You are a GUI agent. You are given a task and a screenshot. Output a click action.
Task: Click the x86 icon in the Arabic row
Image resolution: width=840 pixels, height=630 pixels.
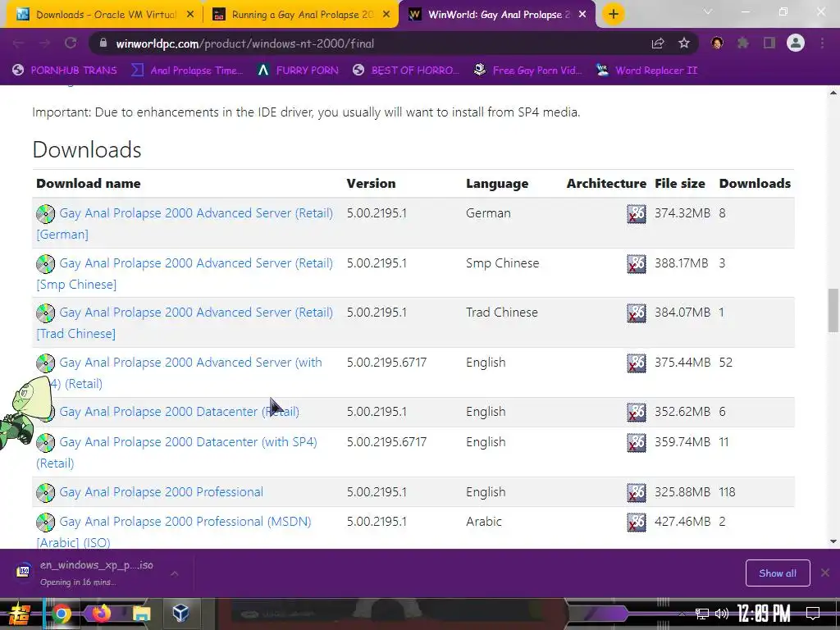click(x=637, y=523)
